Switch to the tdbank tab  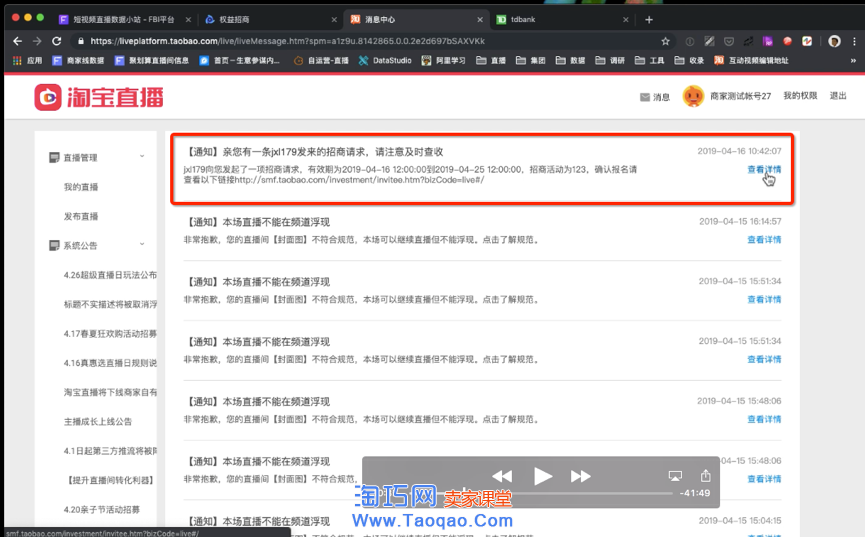(x=562, y=19)
